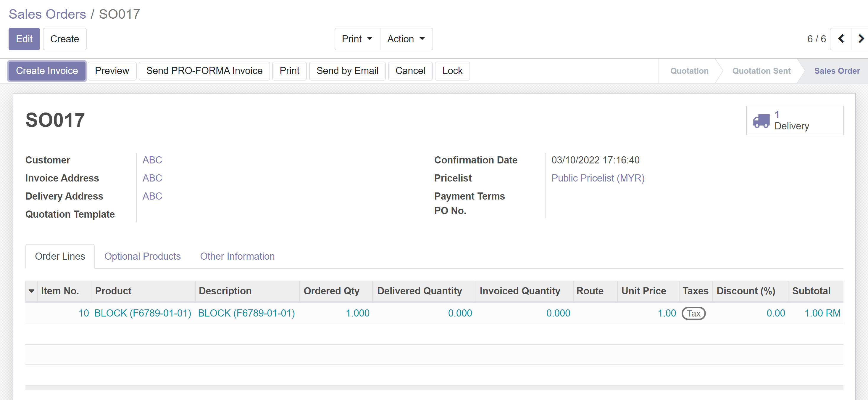Screen dimensions: 868x400
Task: Click the sort triangle in the order lines header
Action: click(31, 291)
